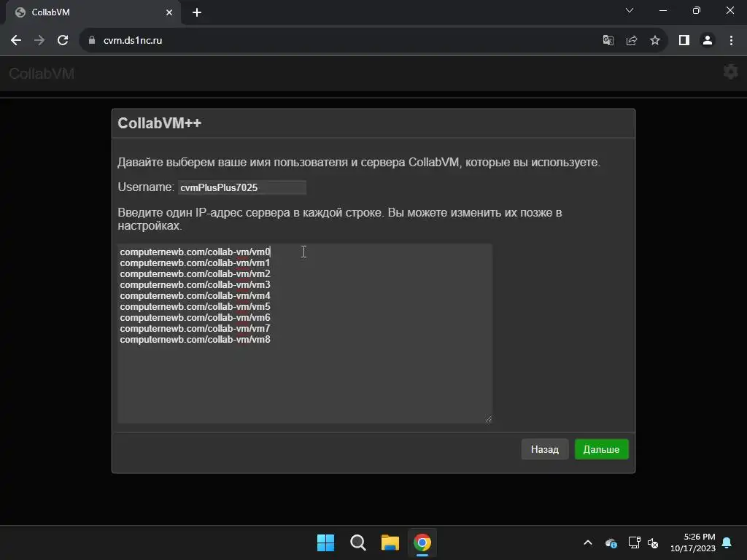Viewport: 747px width, 560px height.
Task: Open the notification bell icon
Action: click(x=727, y=542)
